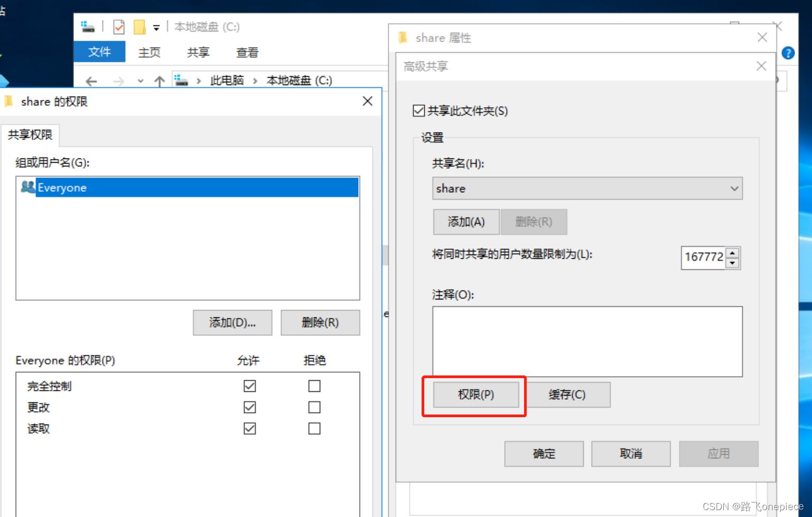Close the 高级共享 dialog
Image resolution: width=812 pixels, height=517 pixels.
(x=761, y=66)
